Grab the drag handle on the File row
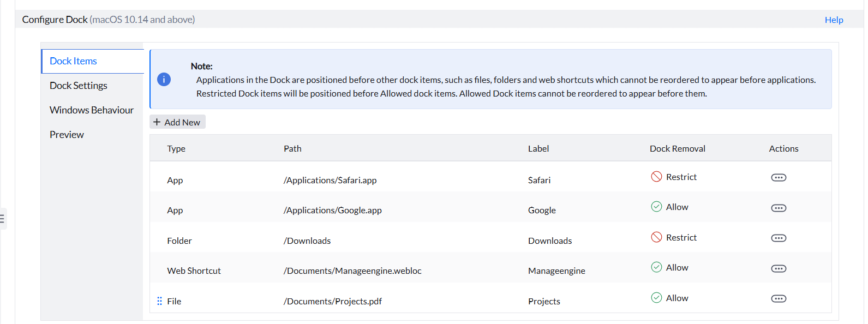The height and width of the screenshot is (324, 868). pos(159,301)
